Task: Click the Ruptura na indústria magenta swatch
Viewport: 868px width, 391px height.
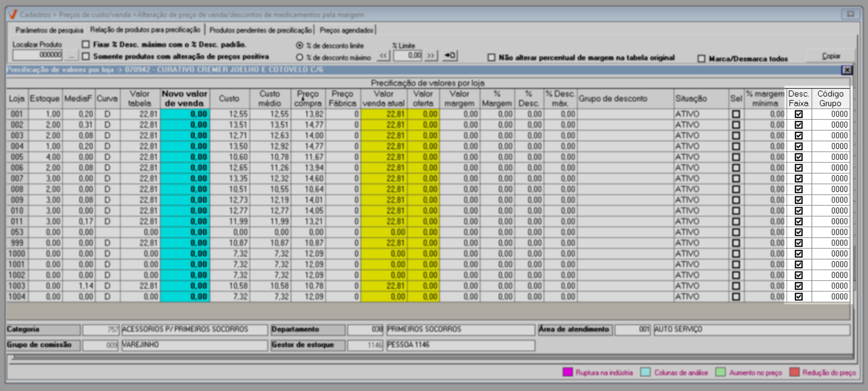Action: [567, 372]
